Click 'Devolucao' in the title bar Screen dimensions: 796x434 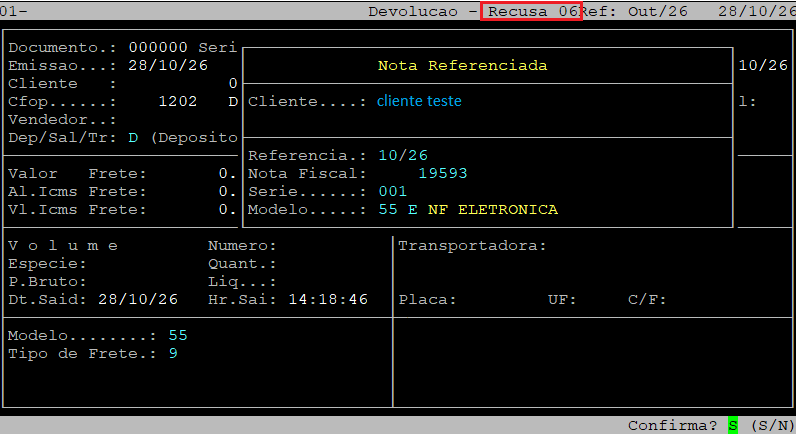[413, 12]
